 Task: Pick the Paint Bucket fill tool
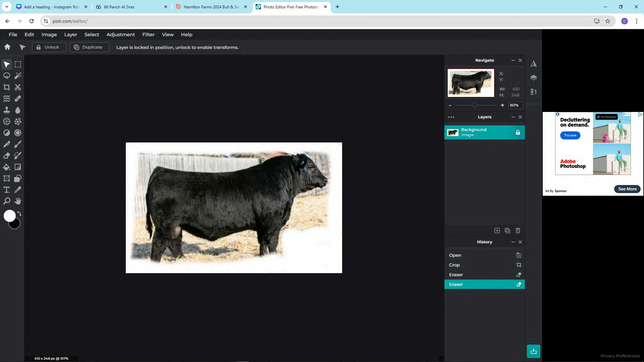6,167
